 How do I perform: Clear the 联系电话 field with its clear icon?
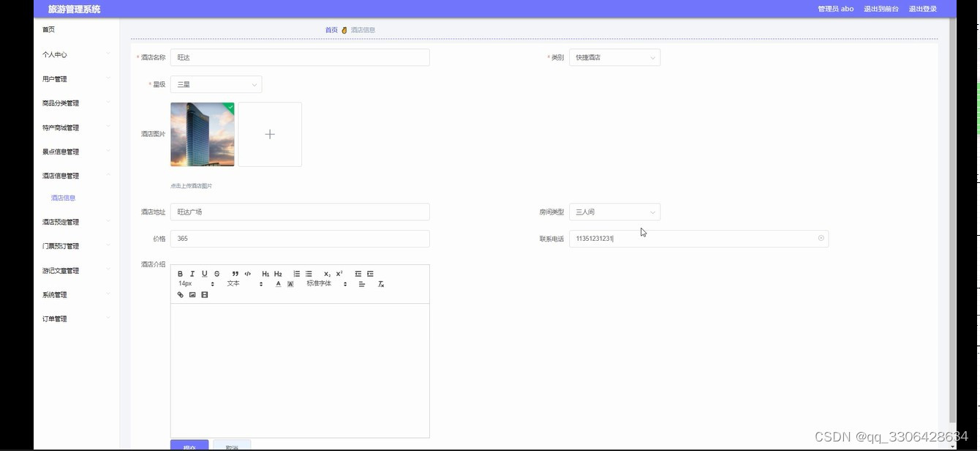pos(821,238)
